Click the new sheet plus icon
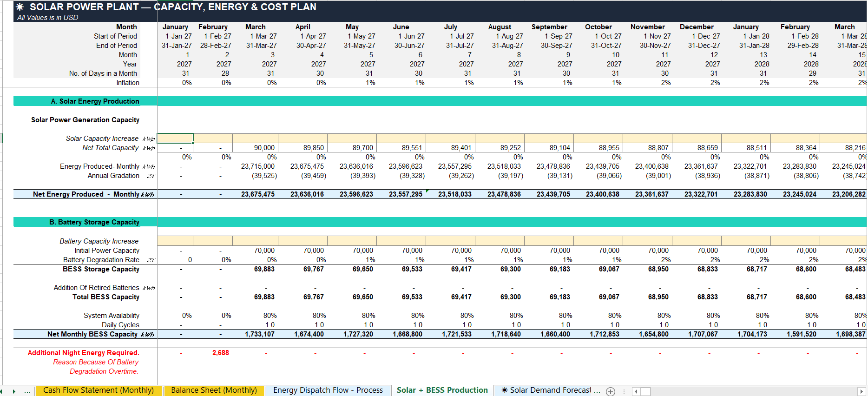 click(x=611, y=391)
